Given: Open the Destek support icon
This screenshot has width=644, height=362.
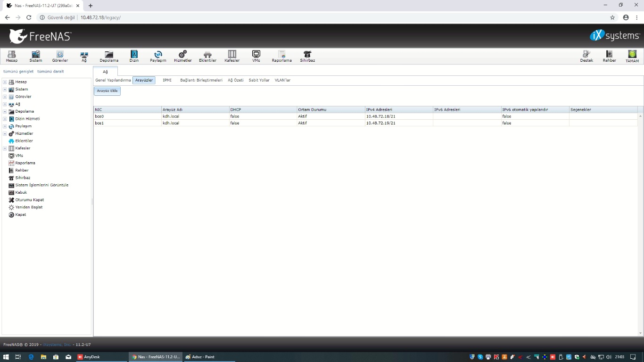Looking at the screenshot, I should [586, 56].
